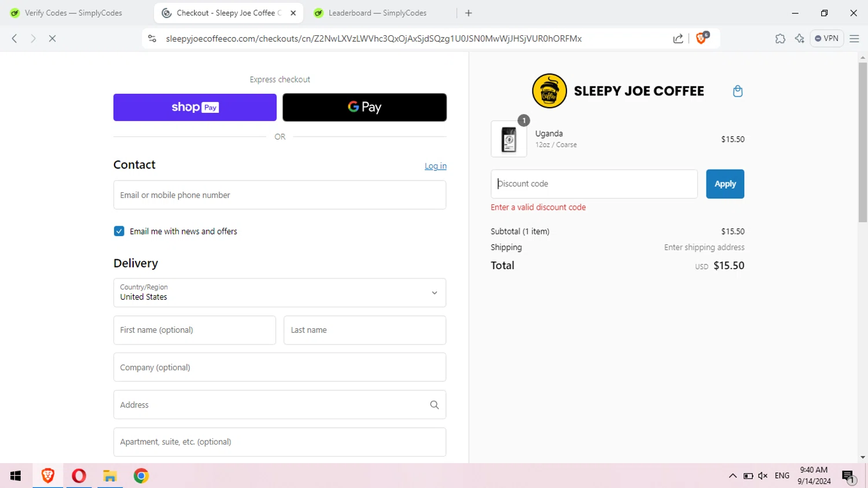Pay with Google Pay button
The height and width of the screenshot is (488, 868).
(x=365, y=107)
